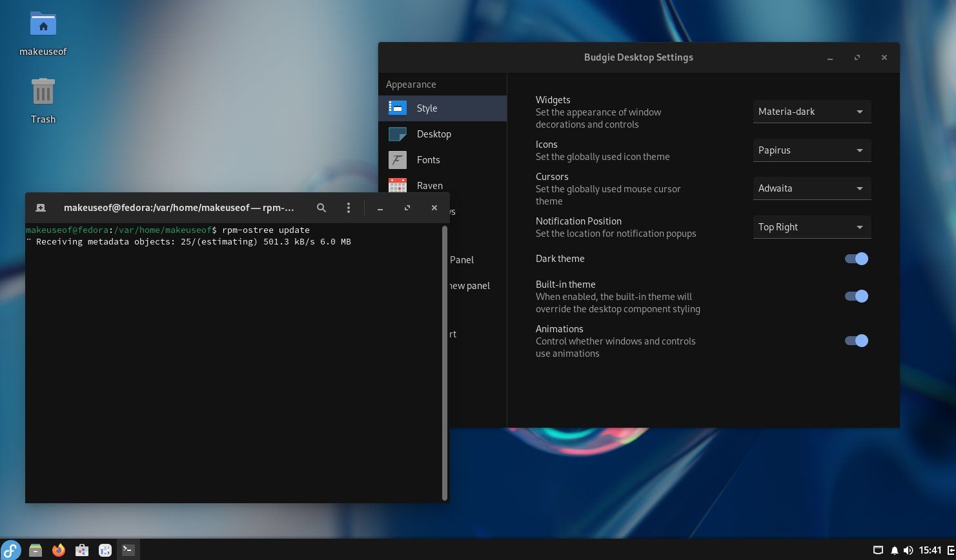
Task: Click the search icon in the terminal titlebar
Action: click(321, 208)
